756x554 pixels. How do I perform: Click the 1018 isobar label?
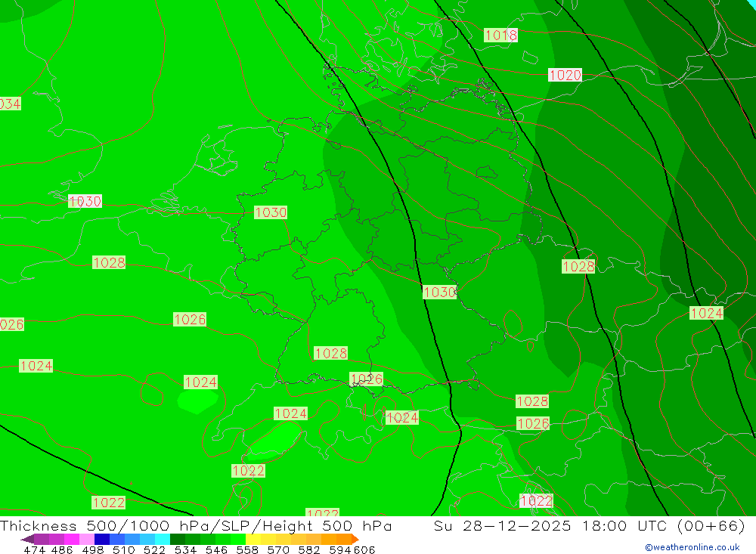coord(500,36)
